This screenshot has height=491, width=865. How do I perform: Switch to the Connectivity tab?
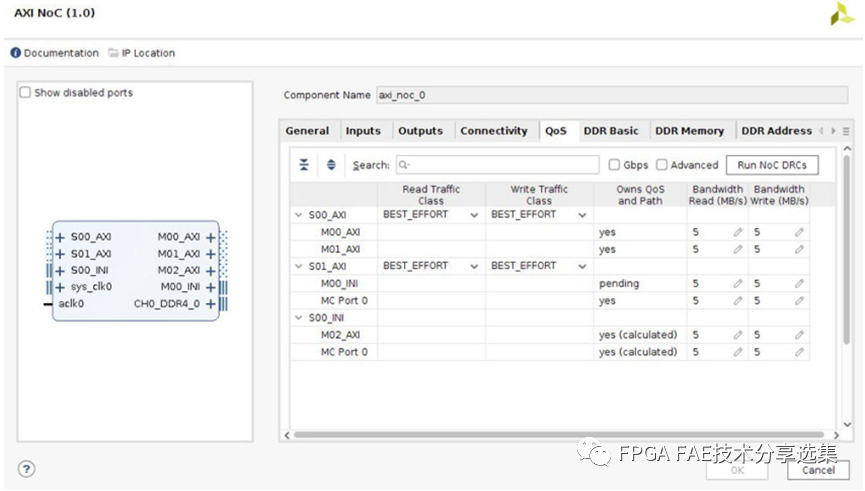coord(494,131)
